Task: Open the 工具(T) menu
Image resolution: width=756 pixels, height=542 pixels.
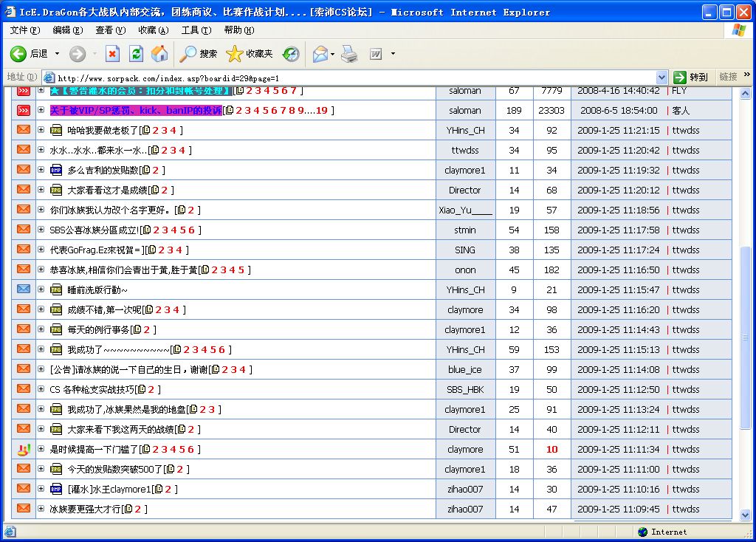Action: [196, 30]
